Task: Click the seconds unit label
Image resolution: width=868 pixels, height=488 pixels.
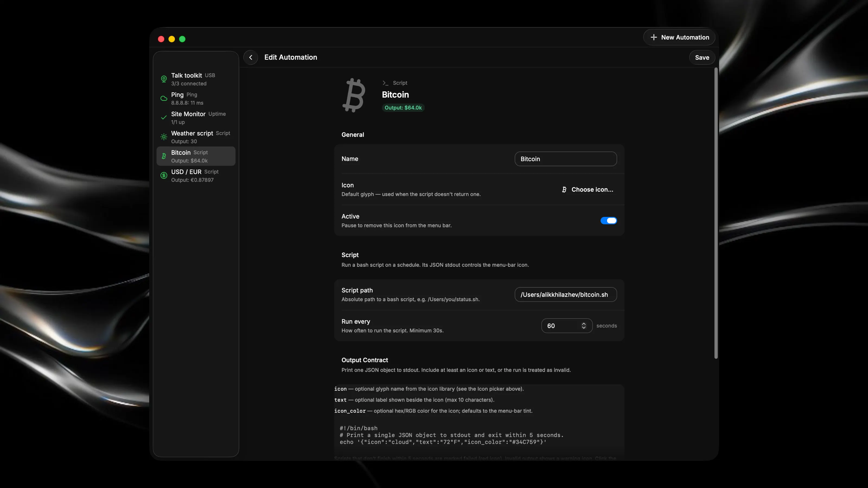Action: [x=607, y=326]
